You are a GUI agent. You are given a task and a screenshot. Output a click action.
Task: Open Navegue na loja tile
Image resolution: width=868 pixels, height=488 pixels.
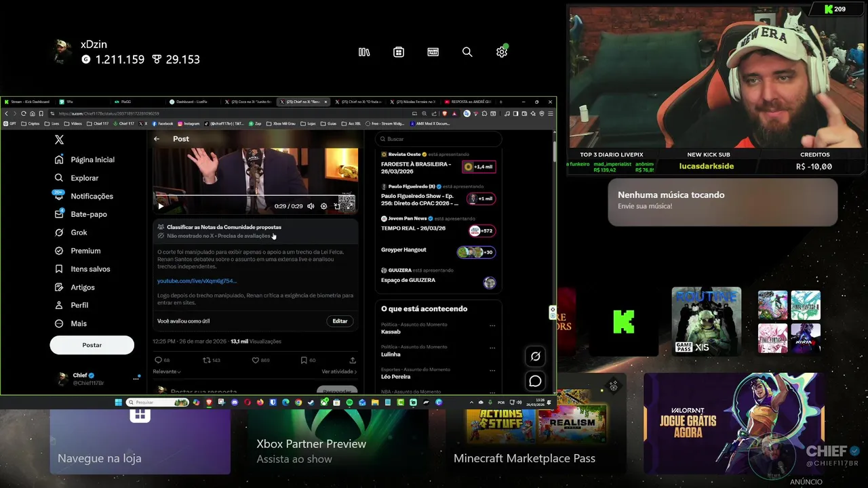point(140,441)
